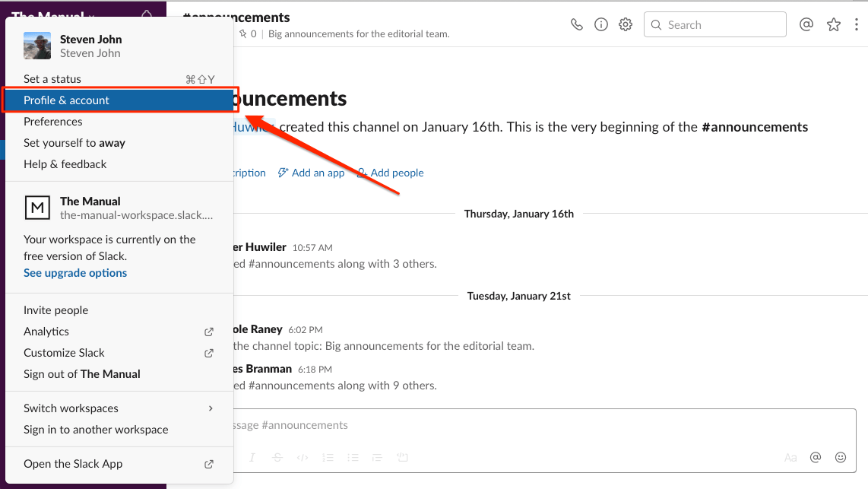Click Steven John's profile photo
The image size is (868, 489).
(37, 46)
